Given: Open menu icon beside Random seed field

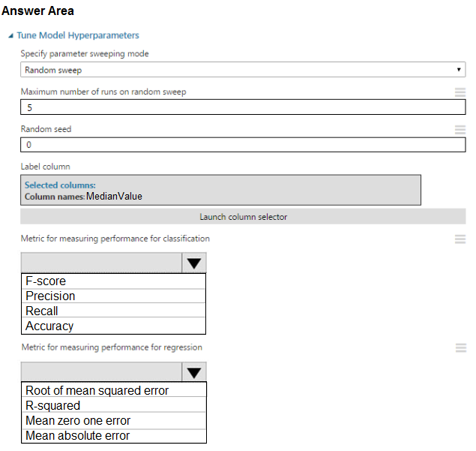Looking at the screenshot, I should pos(460,129).
